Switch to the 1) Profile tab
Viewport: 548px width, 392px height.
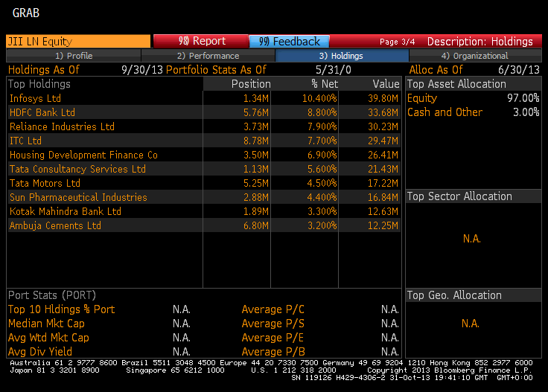(74, 56)
